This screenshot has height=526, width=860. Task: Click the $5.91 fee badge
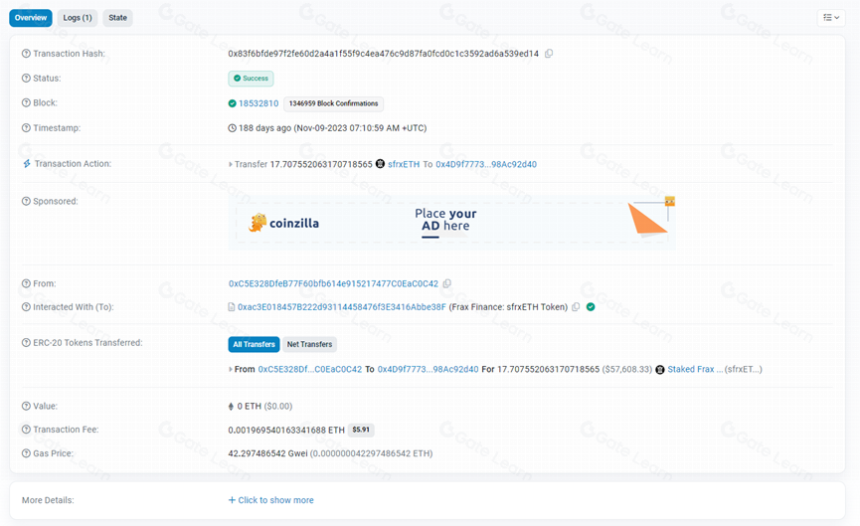[361, 430]
